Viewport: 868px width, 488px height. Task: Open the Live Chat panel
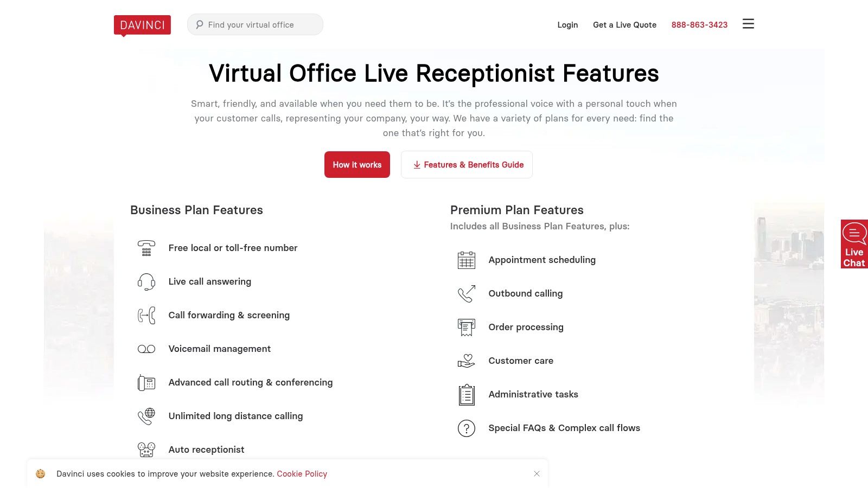click(x=854, y=244)
